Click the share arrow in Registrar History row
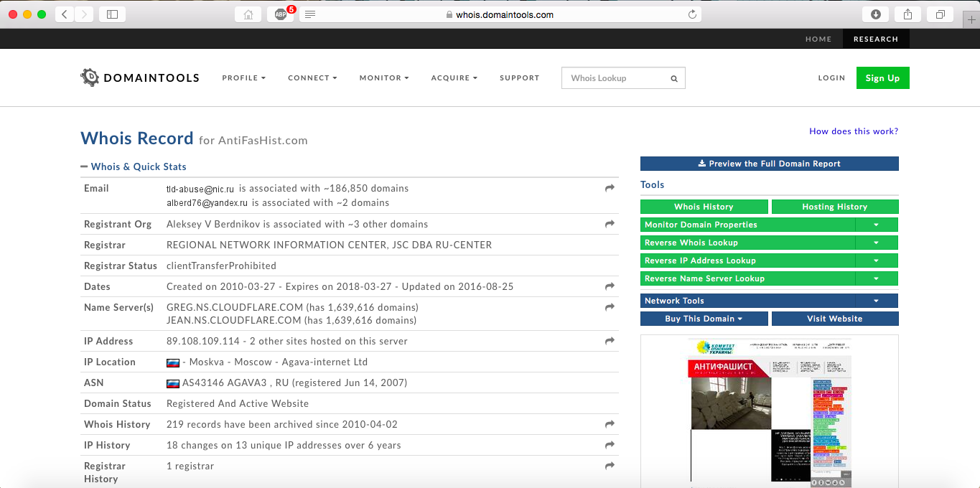Viewport: 980px width, 488px height. tap(610, 466)
